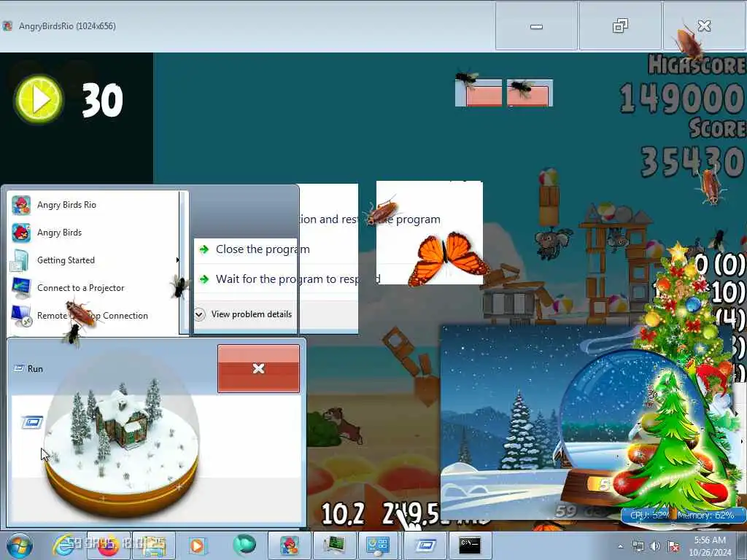This screenshot has width=747, height=560.
Task: Open Windows Explorer folder in taskbar
Action: (x=153, y=545)
